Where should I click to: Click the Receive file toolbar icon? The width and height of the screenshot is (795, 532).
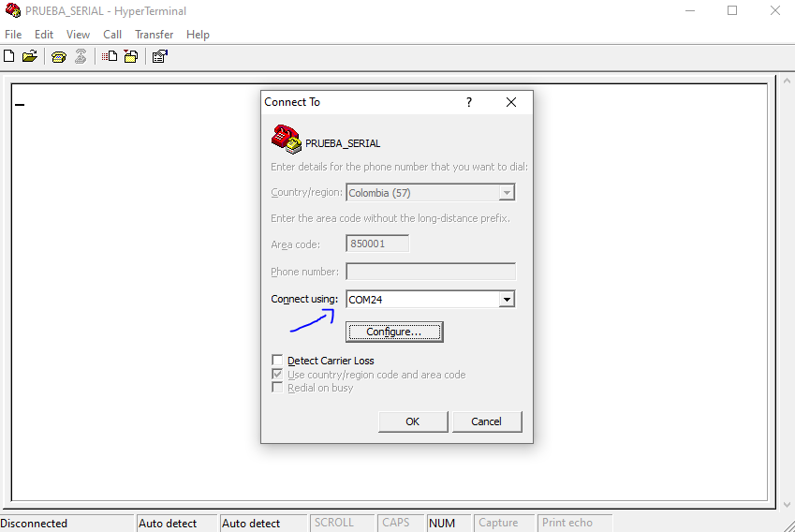click(131, 56)
